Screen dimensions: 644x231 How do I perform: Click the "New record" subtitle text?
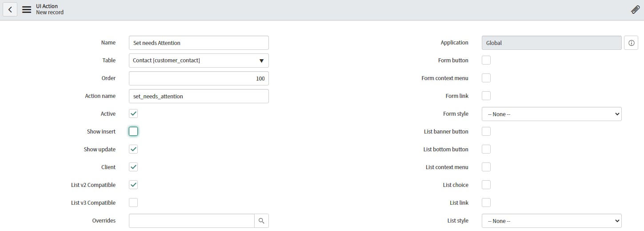pyautogui.click(x=50, y=12)
